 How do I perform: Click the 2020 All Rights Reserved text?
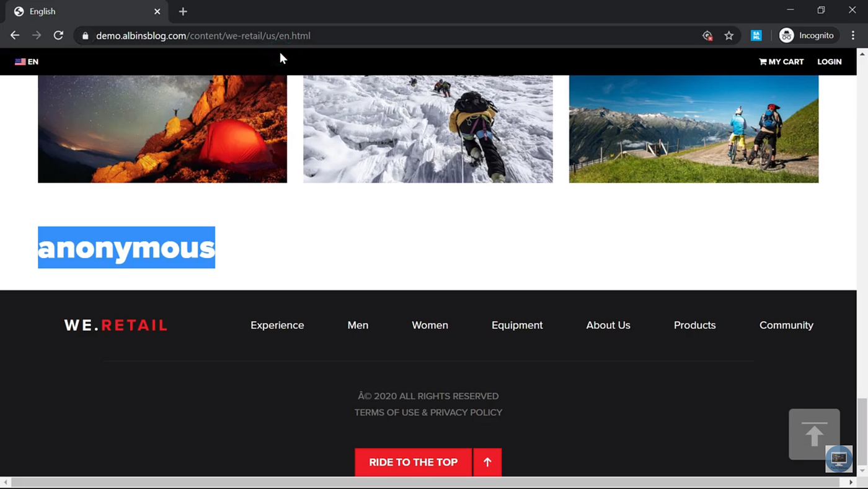pos(428,396)
